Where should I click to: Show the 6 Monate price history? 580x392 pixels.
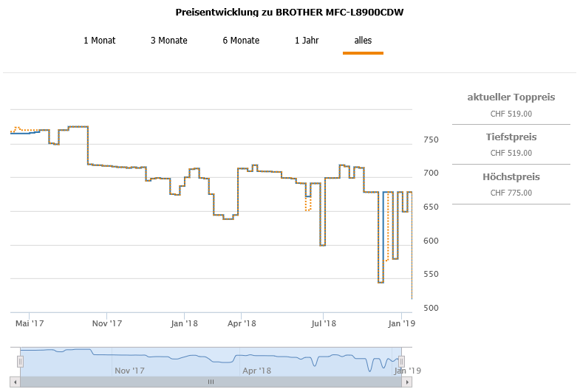[x=241, y=41]
